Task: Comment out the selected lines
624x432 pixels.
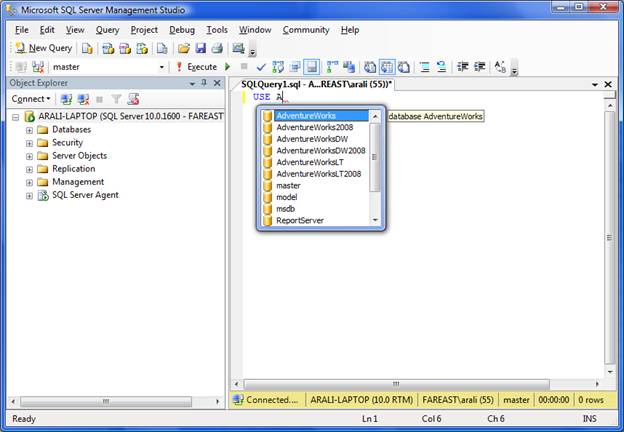Action: tap(425, 67)
